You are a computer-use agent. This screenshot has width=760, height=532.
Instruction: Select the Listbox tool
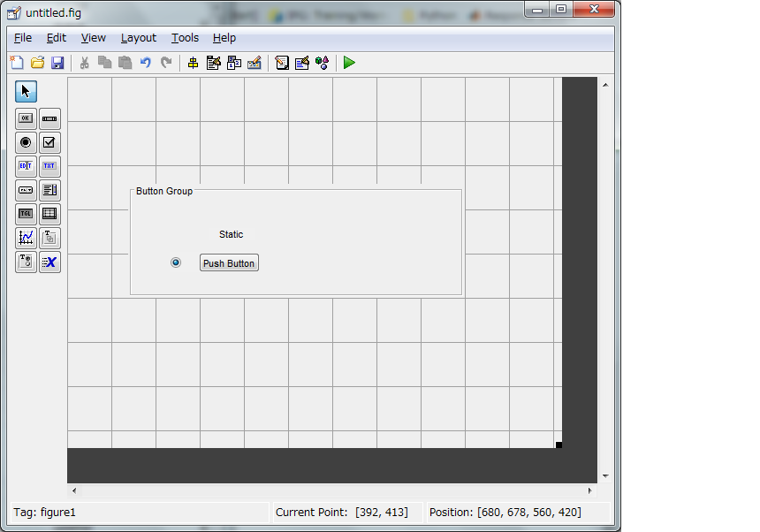[x=49, y=189]
